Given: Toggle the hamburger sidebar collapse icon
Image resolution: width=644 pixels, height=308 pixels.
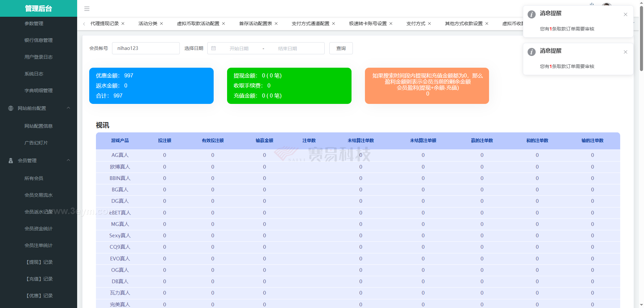Looking at the screenshot, I should [87, 9].
